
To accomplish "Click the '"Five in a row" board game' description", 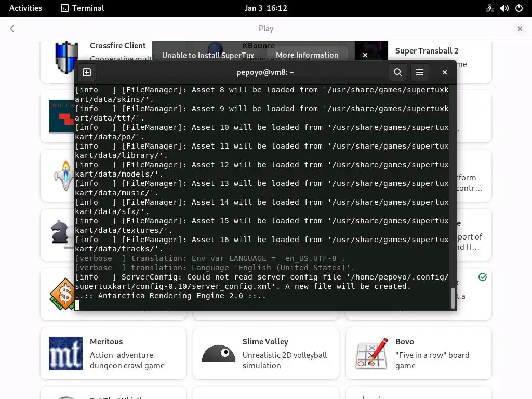I will (x=432, y=361).
